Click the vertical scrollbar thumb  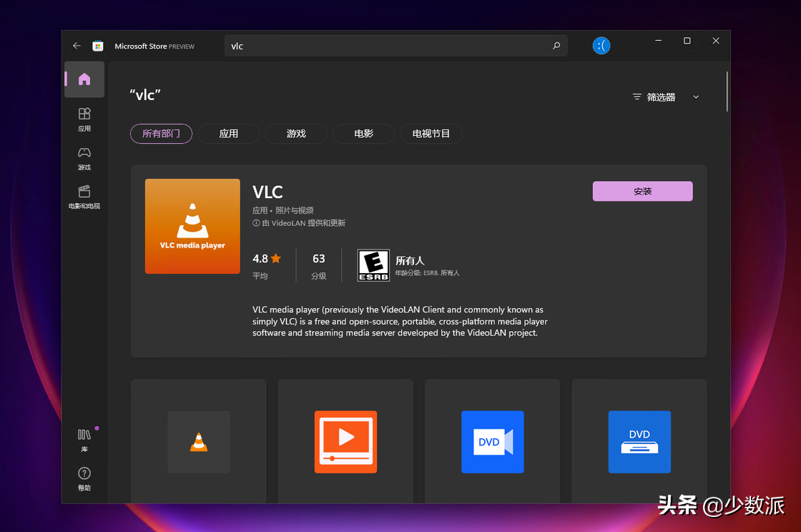pos(727,92)
